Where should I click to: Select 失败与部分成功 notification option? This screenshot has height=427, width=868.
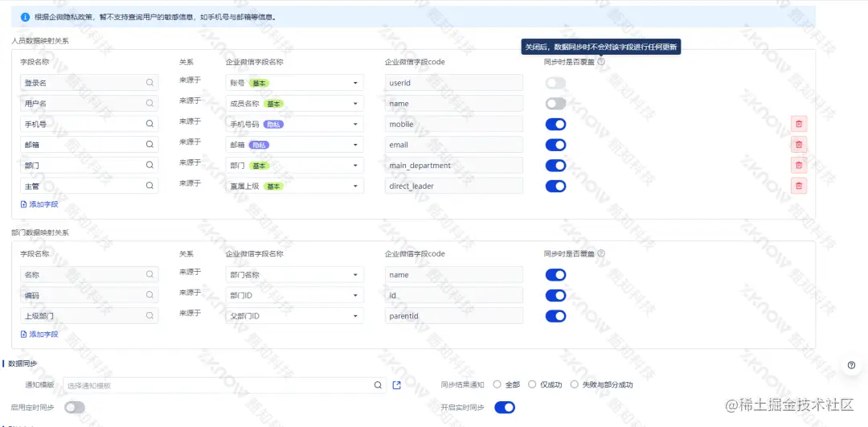[x=574, y=384]
